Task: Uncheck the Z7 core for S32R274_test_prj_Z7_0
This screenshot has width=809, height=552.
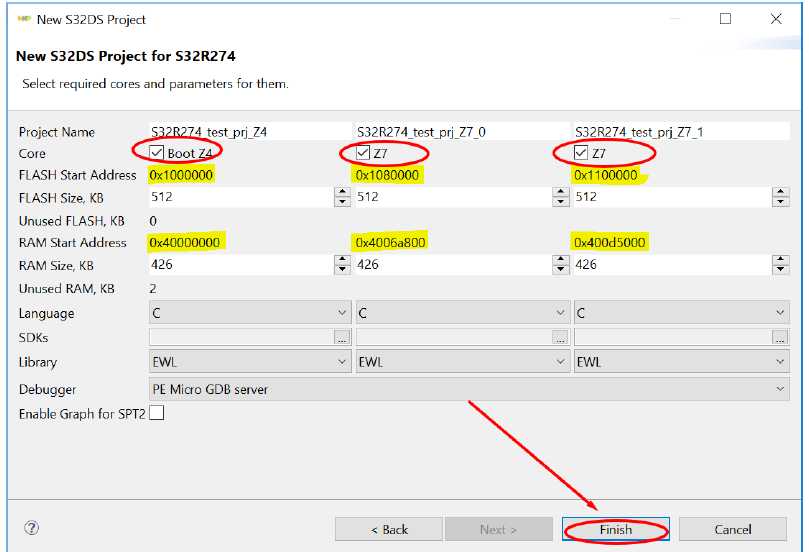Action: 363,153
